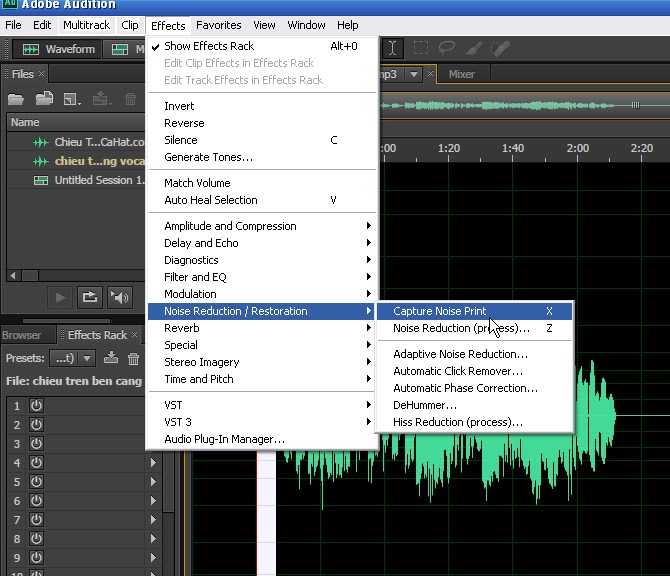Select the Time Selection tool
670x576 pixels.
click(x=392, y=48)
